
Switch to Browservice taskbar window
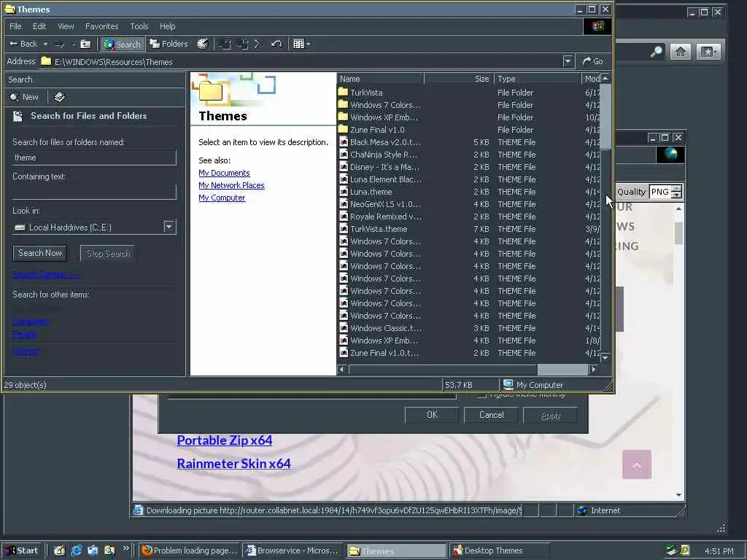tap(293, 551)
